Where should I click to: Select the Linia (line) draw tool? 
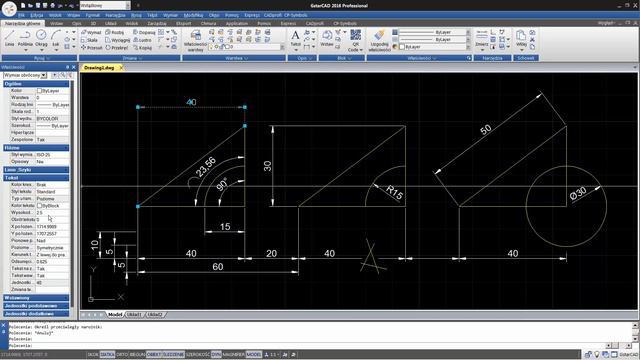[x=9, y=38]
